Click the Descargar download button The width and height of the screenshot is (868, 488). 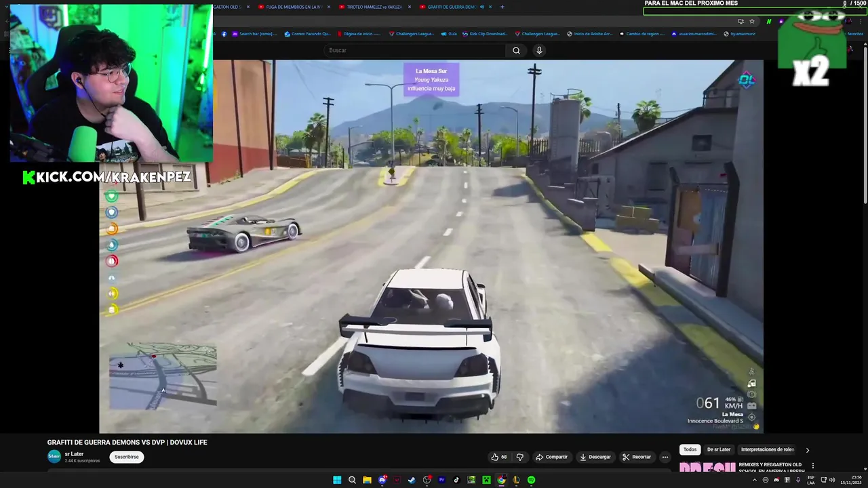(x=595, y=457)
